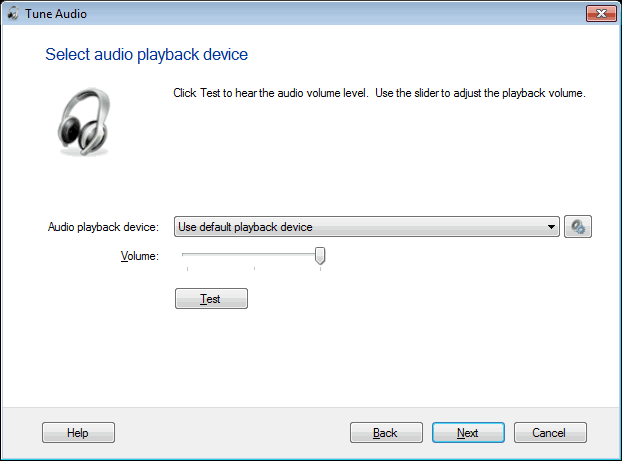Click the 'Use default playback device' text

pyautogui.click(x=245, y=227)
